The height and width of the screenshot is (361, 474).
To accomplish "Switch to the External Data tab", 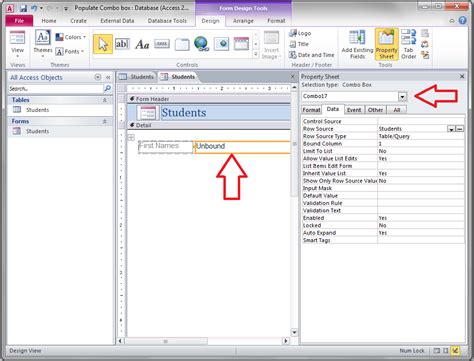I will [117, 21].
